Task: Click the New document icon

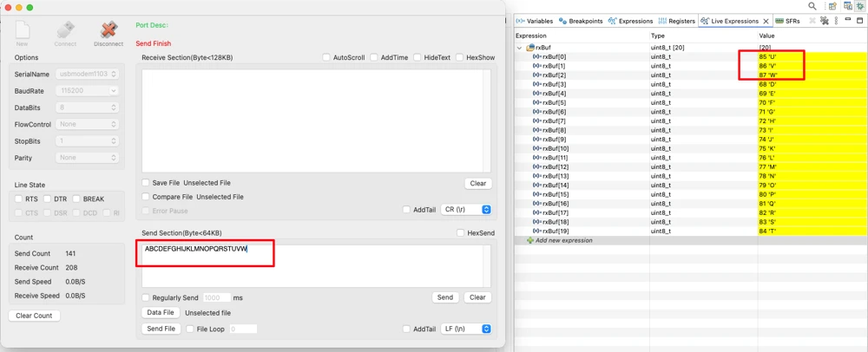Action: (x=23, y=31)
